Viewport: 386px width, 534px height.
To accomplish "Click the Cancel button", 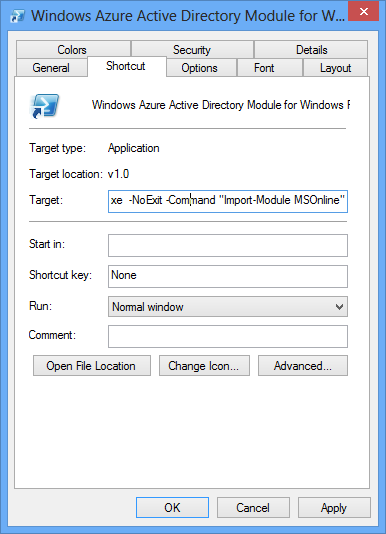I will (x=253, y=507).
